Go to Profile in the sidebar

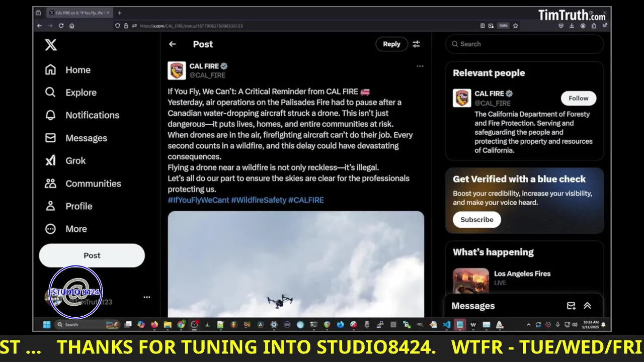coord(68,206)
